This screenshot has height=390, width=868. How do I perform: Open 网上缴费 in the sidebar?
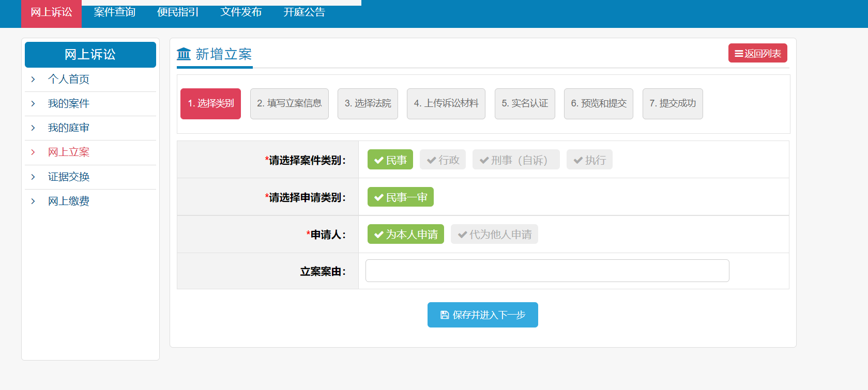69,201
